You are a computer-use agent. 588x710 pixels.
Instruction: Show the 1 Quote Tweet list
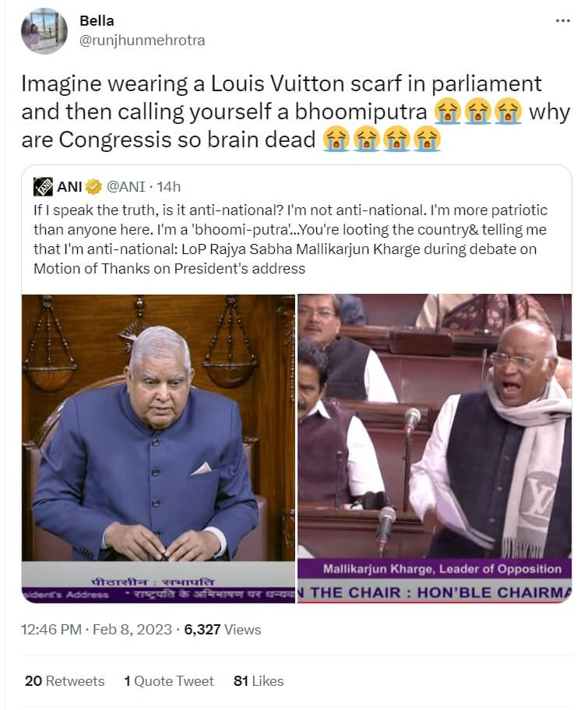coord(169,681)
